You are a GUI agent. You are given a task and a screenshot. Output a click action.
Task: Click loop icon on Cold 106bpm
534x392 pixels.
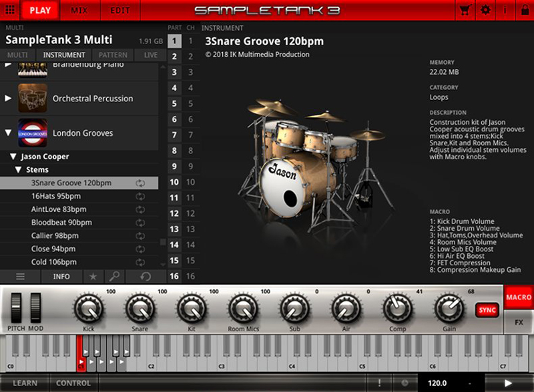tap(140, 263)
